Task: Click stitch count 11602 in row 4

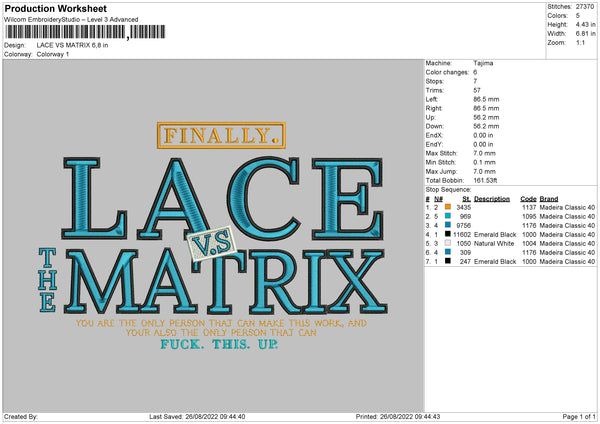Action: tap(462, 235)
